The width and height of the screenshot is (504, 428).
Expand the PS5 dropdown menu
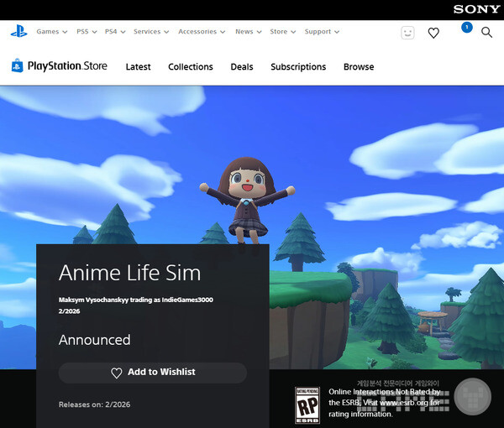point(87,32)
